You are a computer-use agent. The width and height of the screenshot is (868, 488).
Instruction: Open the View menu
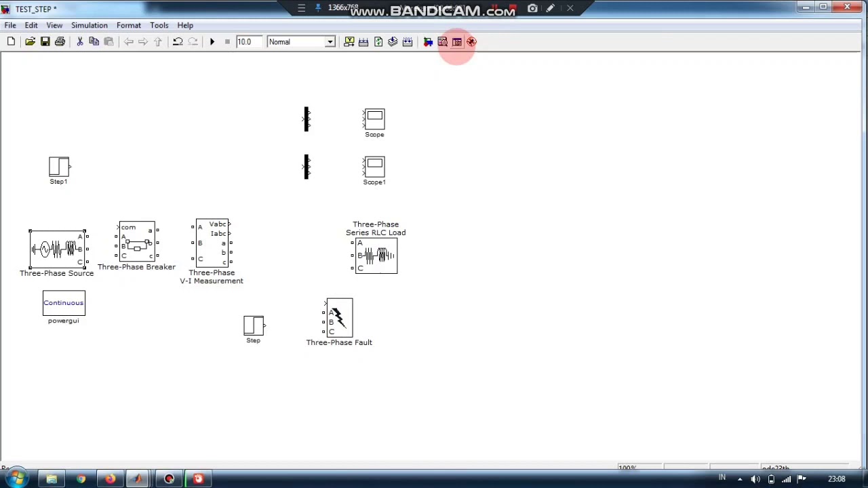point(54,25)
